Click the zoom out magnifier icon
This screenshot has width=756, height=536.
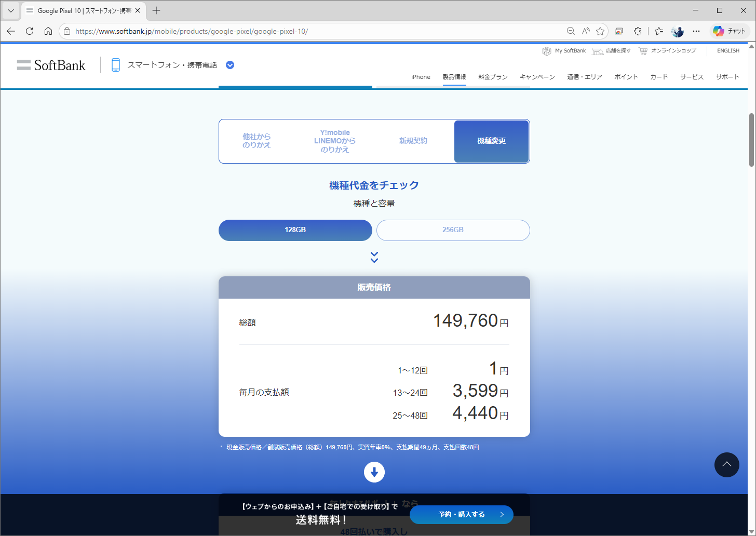[x=571, y=31]
